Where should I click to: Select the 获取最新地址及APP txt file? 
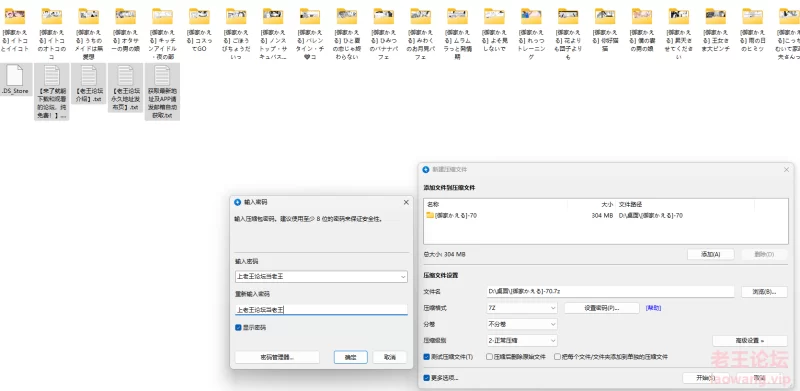click(162, 91)
